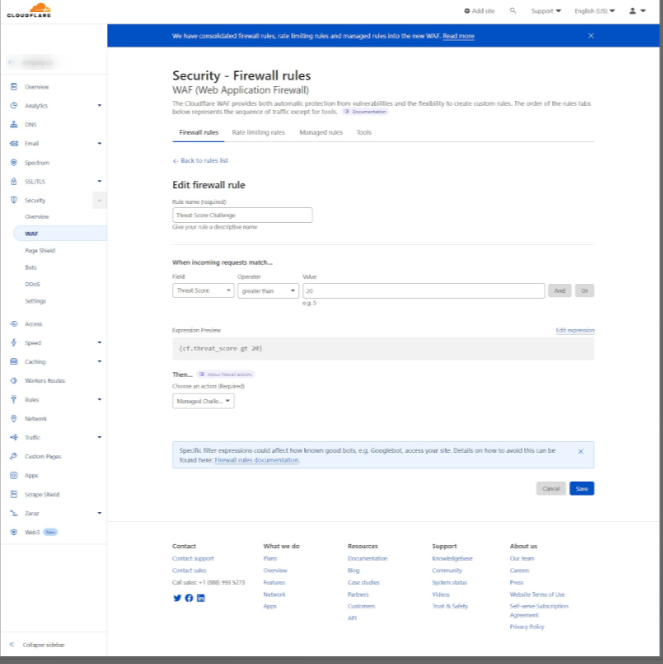Click the Security shield icon
The image size is (663, 664).
coord(14,200)
